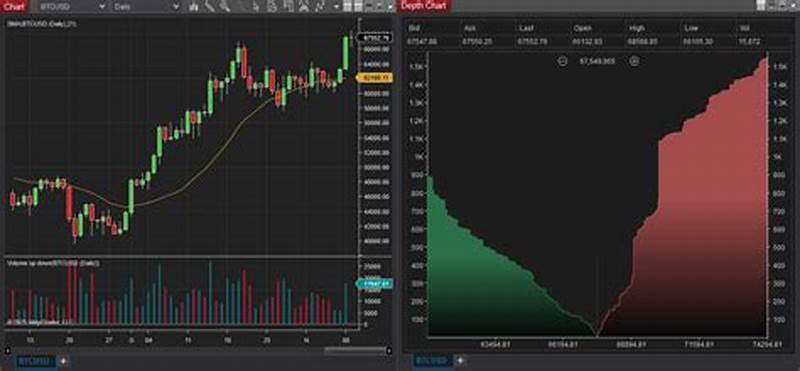Click the orange SMA value label on price axis
This screenshot has width=800, height=371.
tap(374, 78)
